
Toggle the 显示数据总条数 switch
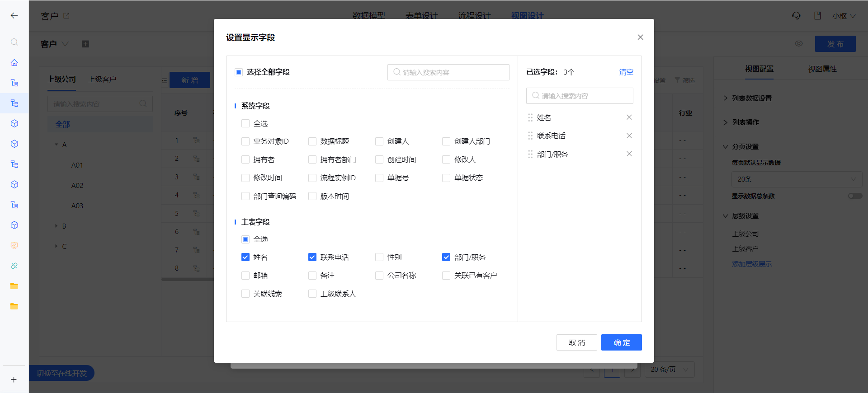(x=855, y=196)
